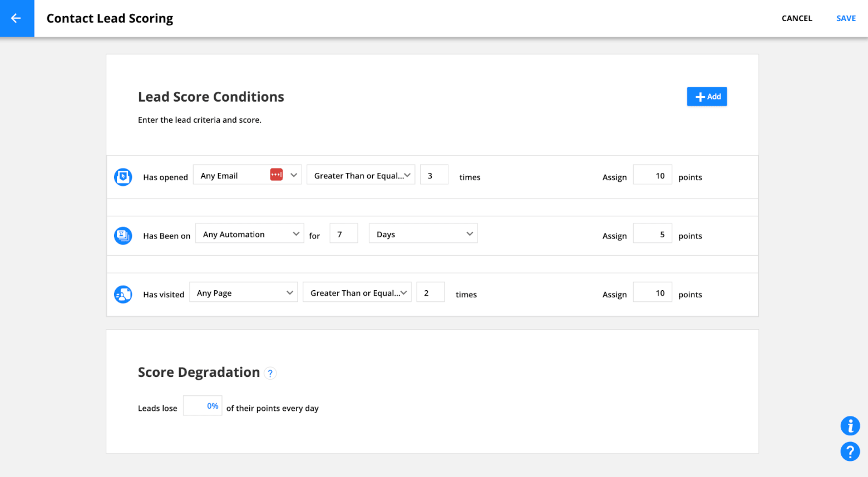Open the Score Degradation help tooltip

270,374
